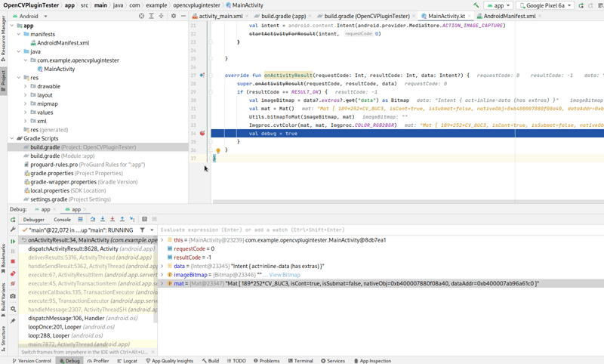
Task: Toggle Mute Breakpoints in the debug sidebar
Action: tap(13, 284)
